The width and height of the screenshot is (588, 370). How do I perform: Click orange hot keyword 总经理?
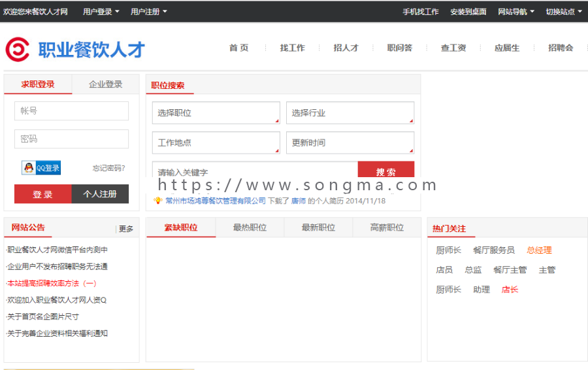[539, 250]
